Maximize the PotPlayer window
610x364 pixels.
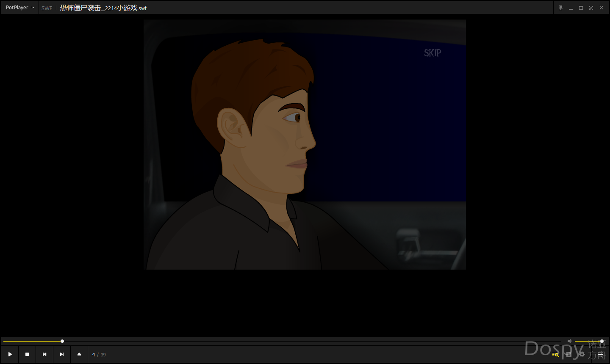point(581,8)
